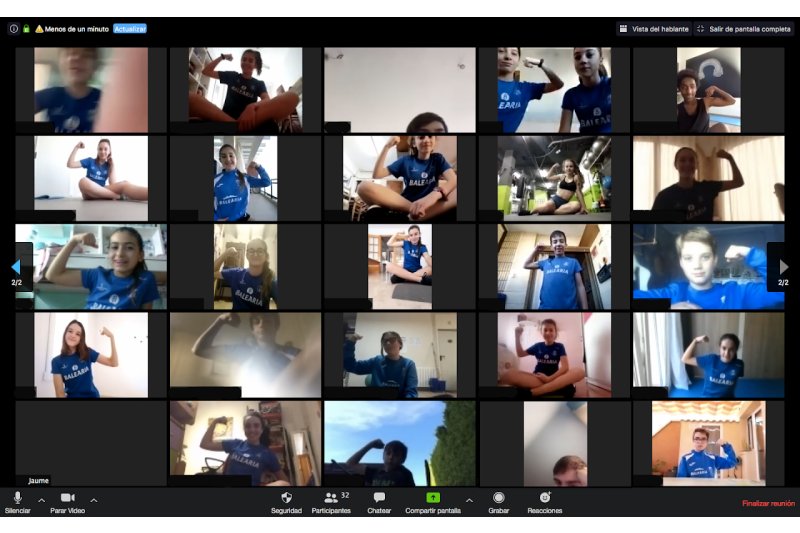Click the blue Actualizar button
The width and height of the screenshot is (800, 533).
129,29
